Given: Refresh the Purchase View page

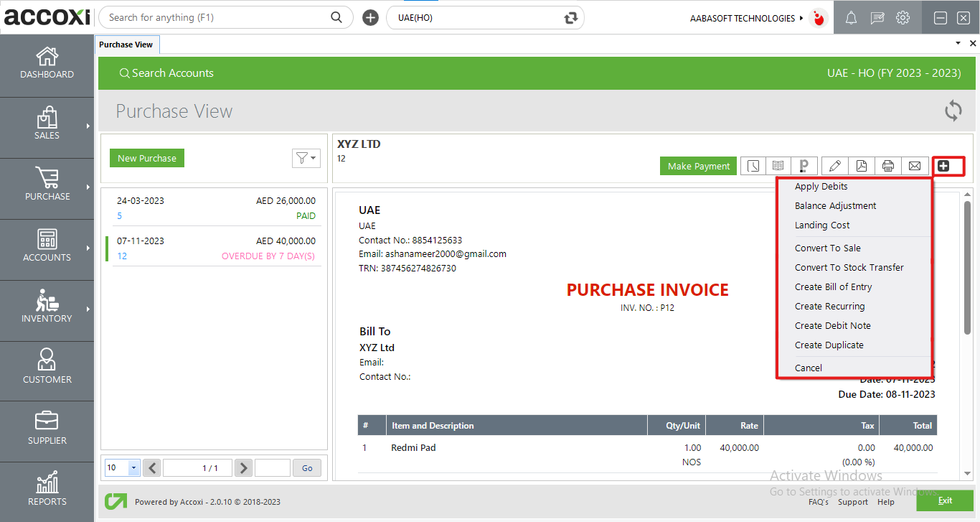Looking at the screenshot, I should (x=953, y=111).
